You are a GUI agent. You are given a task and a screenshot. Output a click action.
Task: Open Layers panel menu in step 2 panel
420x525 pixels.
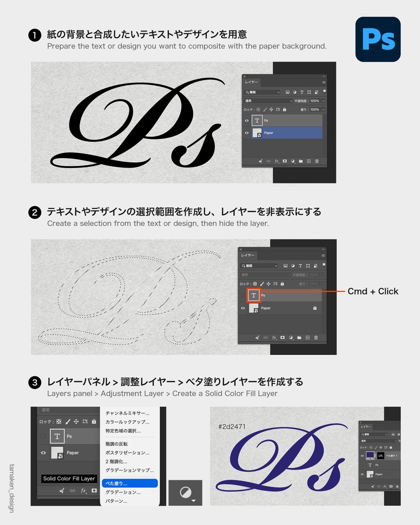tap(323, 255)
